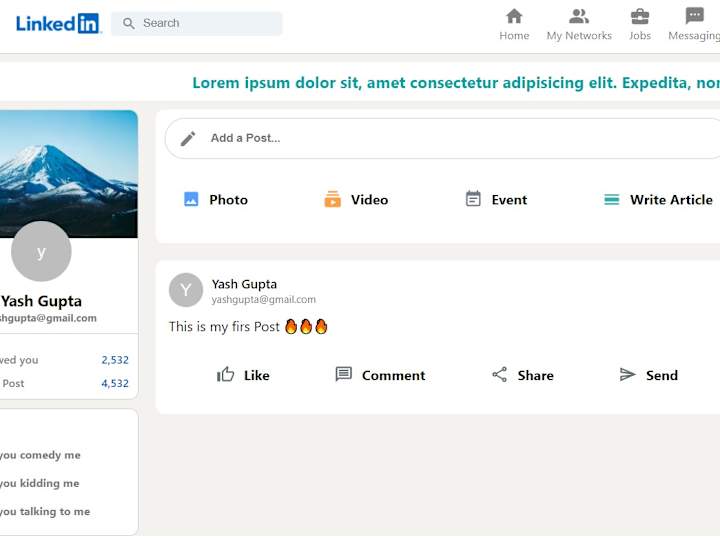Go to Home label in navbar
Screen dimensions: 720x540
[514, 36]
